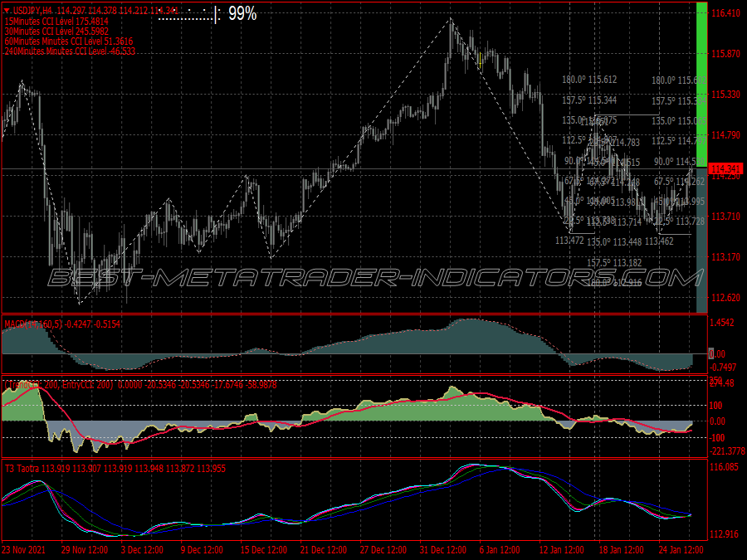Click the 99% indicator label

(242, 14)
